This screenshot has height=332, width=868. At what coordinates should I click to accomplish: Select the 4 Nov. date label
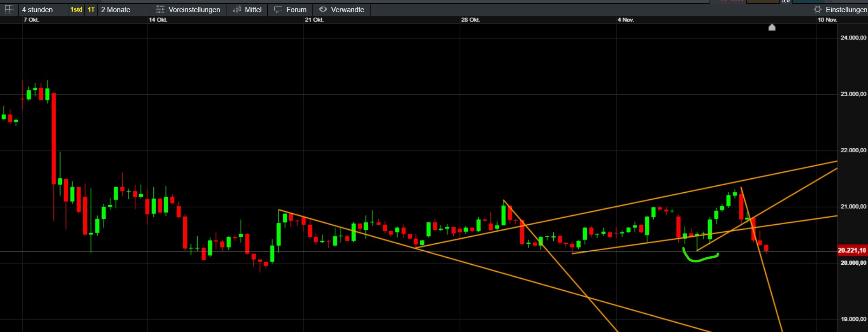pyautogui.click(x=626, y=20)
